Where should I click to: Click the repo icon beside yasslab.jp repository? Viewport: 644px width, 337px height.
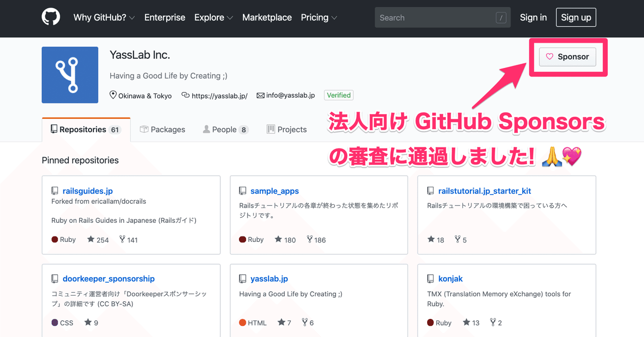click(x=243, y=279)
